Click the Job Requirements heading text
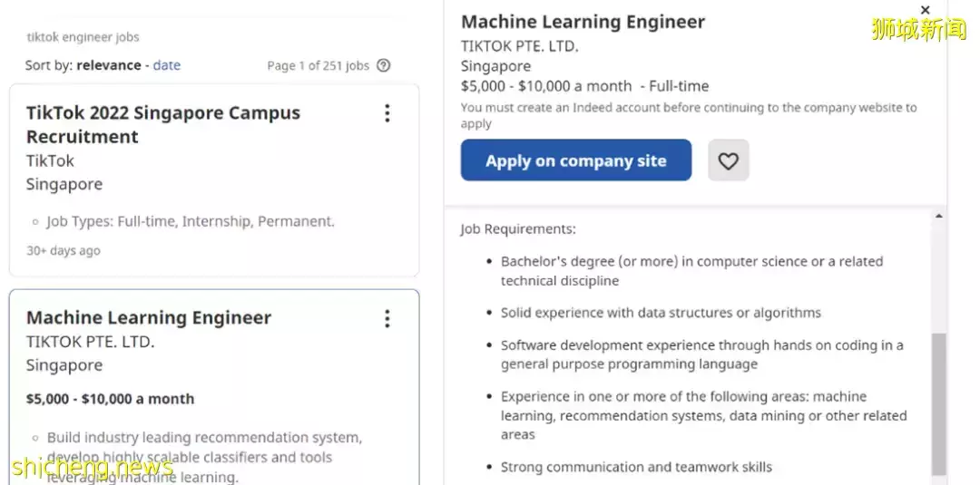Viewport: 980px width, 485px height. (x=518, y=229)
